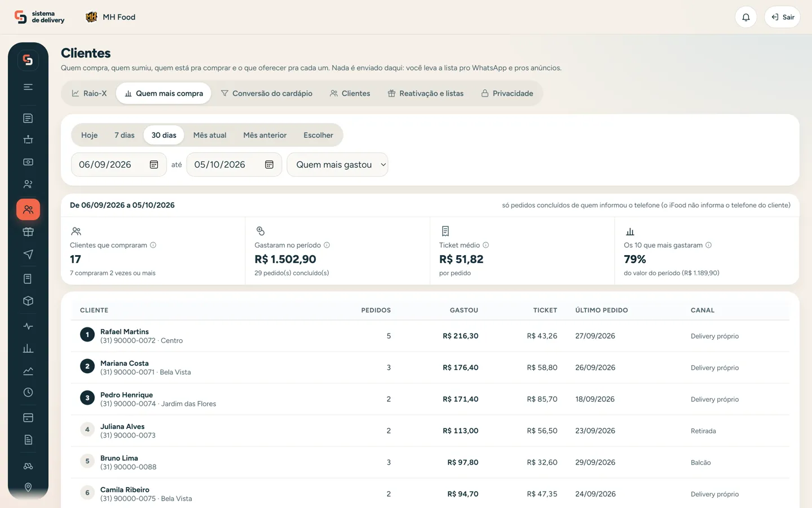This screenshot has height=508, width=812.
Task: Open the Quem mais gastou dropdown
Action: click(x=337, y=165)
